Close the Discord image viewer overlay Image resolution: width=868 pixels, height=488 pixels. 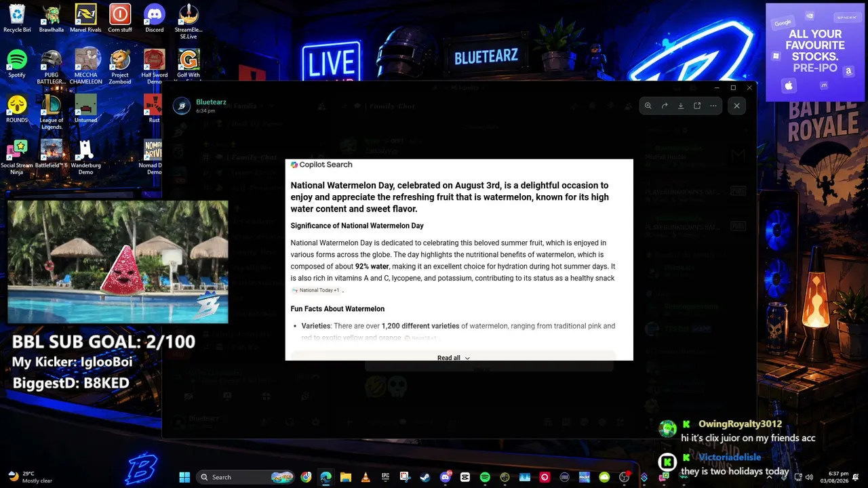tap(736, 106)
